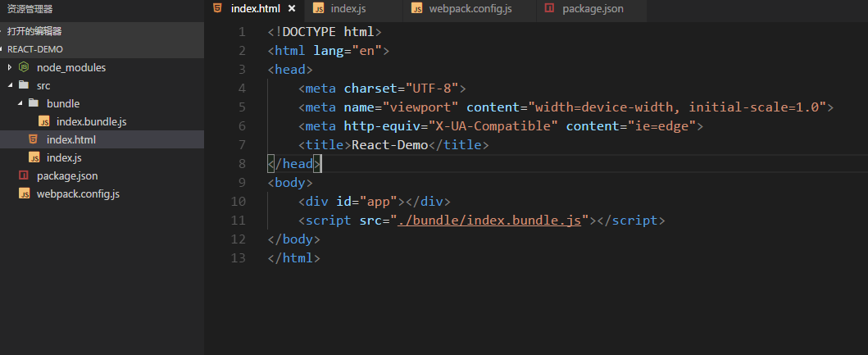
Task: Click the lang="en" attribute text
Action: tap(348, 50)
